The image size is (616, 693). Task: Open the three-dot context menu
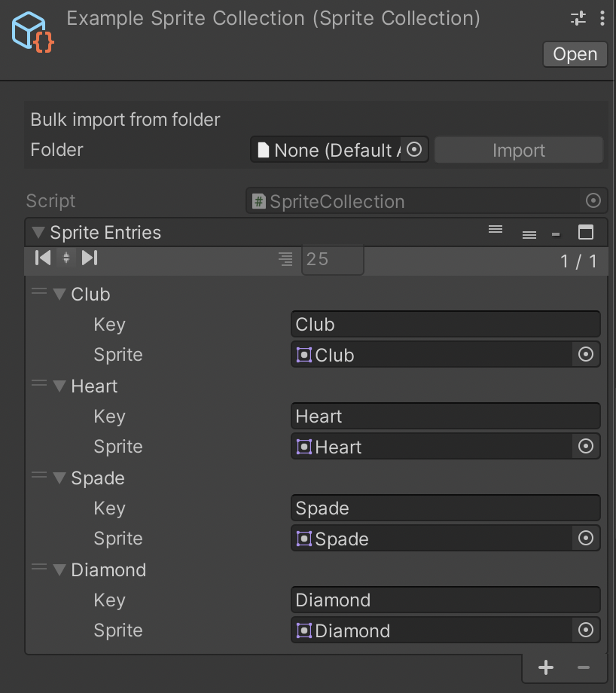pyautogui.click(x=602, y=17)
